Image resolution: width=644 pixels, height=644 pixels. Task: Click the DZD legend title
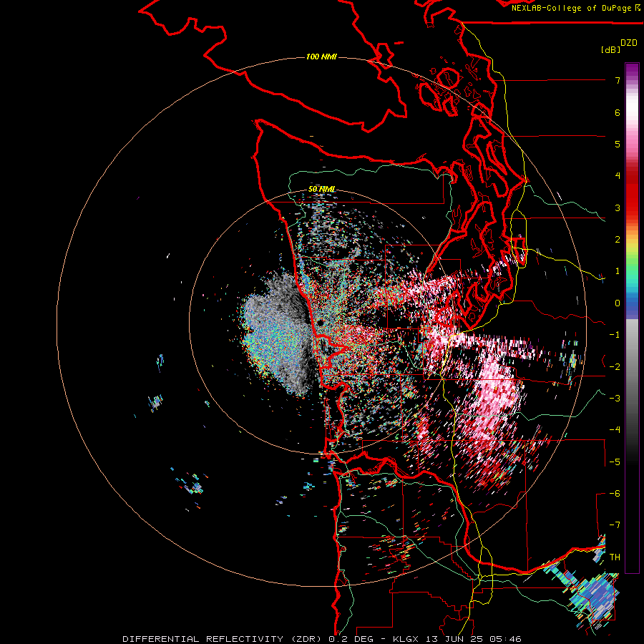(x=629, y=43)
